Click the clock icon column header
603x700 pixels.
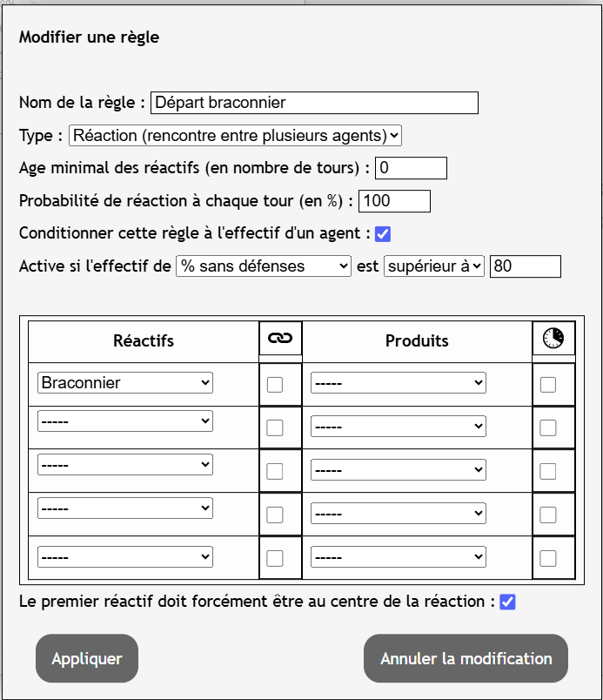coord(553,338)
